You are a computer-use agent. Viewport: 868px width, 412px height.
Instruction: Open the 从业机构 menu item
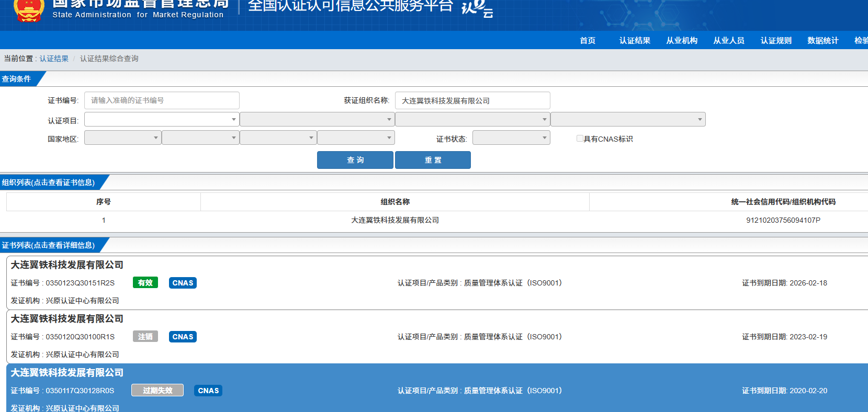682,41
